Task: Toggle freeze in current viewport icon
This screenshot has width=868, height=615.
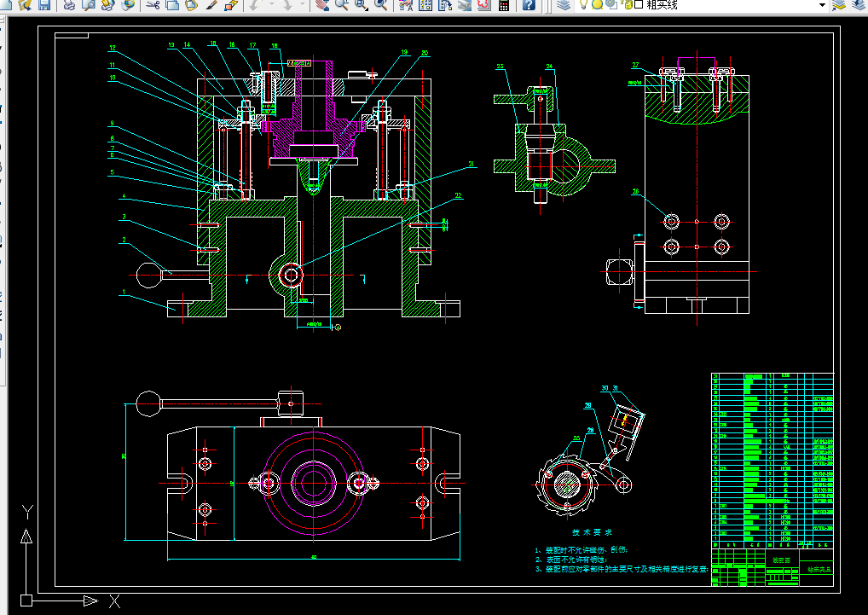Action: click(x=611, y=5)
